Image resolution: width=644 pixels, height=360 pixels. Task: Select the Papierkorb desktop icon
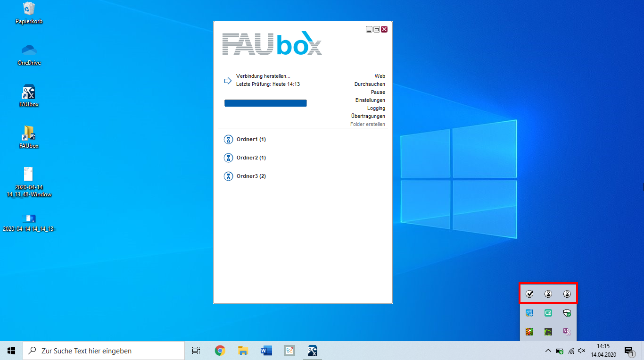click(x=29, y=13)
